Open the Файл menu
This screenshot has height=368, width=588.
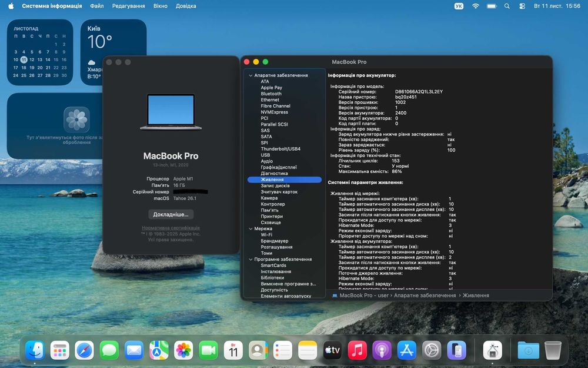[97, 6]
